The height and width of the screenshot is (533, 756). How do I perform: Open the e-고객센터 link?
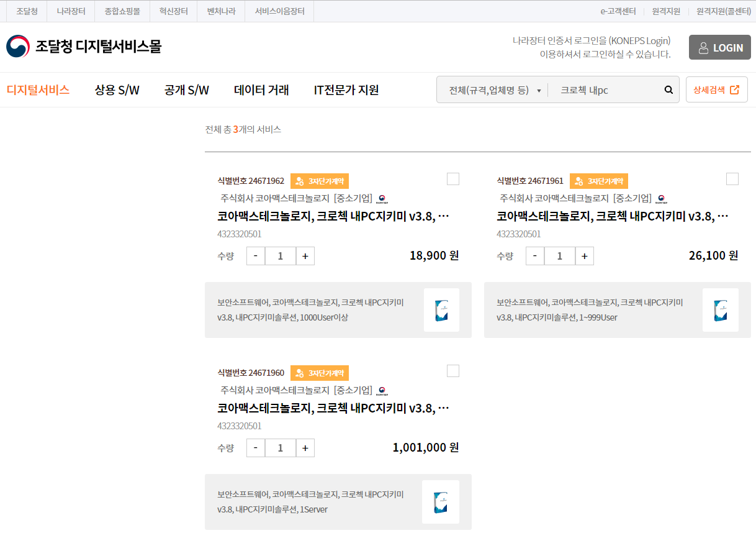pyautogui.click(x=618, y=11)
